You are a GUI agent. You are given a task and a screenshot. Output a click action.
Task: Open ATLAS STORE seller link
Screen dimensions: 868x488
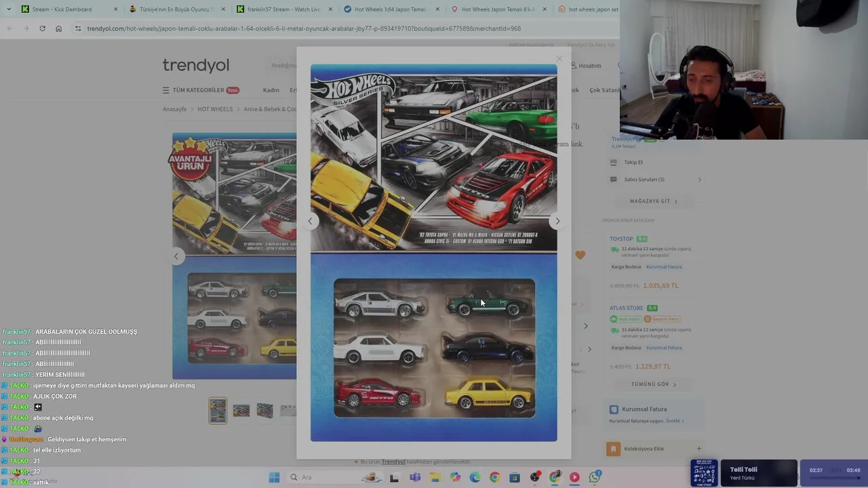[x=626, y=308]
